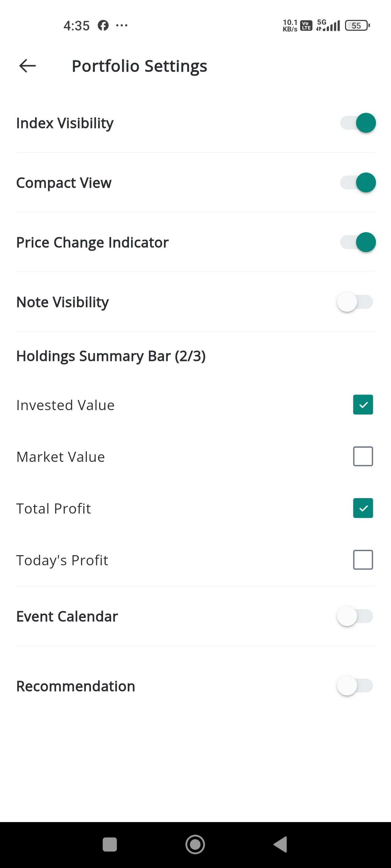Tap the three-dot notification overflow icon
This screenshot has height=868, width=391.
tap(122, 25)
